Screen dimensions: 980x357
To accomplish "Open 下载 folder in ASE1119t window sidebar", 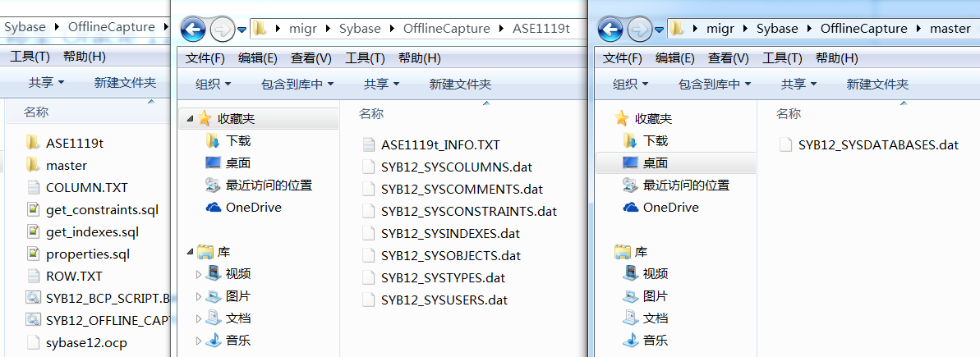I will [228, 141].
